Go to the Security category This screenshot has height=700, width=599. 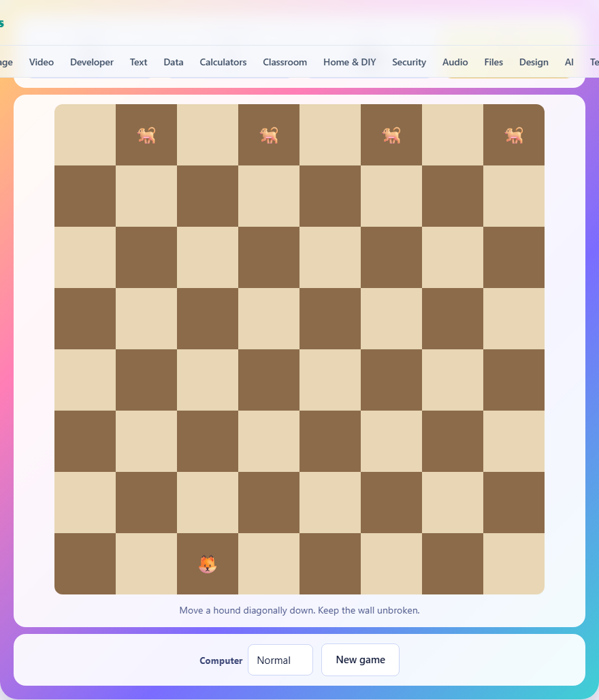409,62
